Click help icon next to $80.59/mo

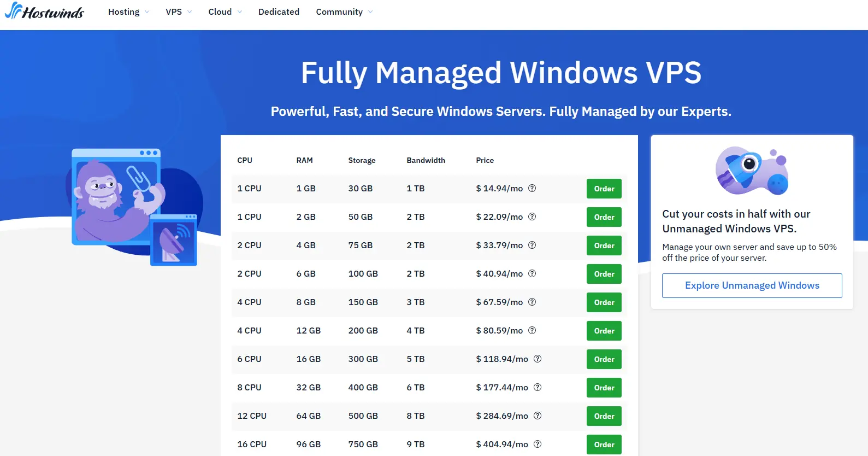532,330
